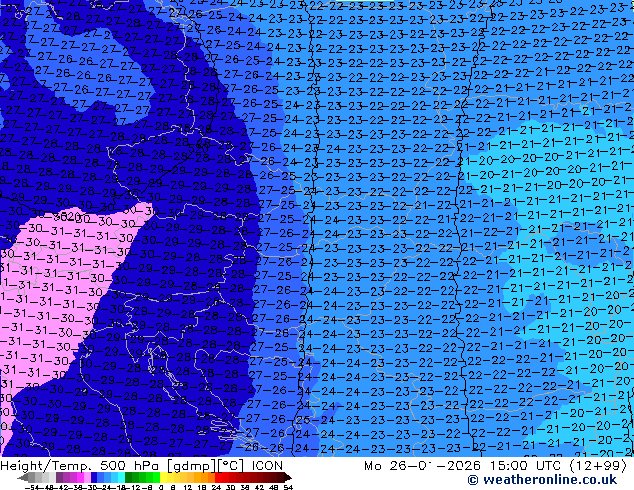
Task: Pick the bright red legend swatch at 24
Action: [x=218, y=477]
